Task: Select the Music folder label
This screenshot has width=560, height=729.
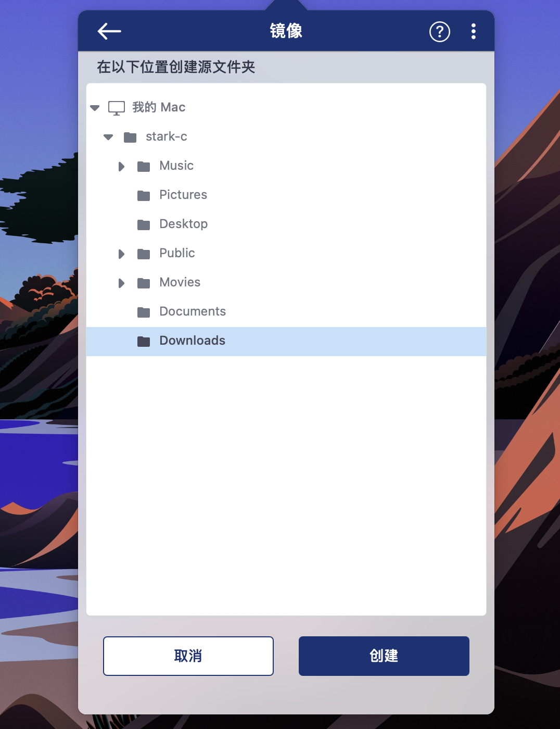Action: (176, 166)
